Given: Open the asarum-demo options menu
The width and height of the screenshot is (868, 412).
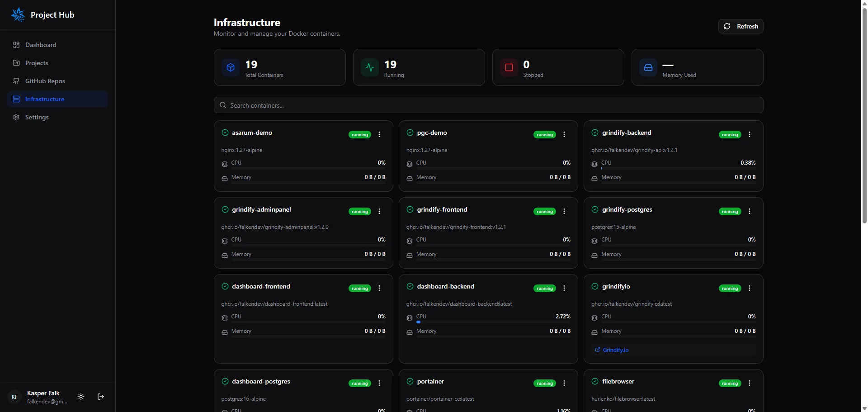Looking at the screenshot, I should pos(379,134).
